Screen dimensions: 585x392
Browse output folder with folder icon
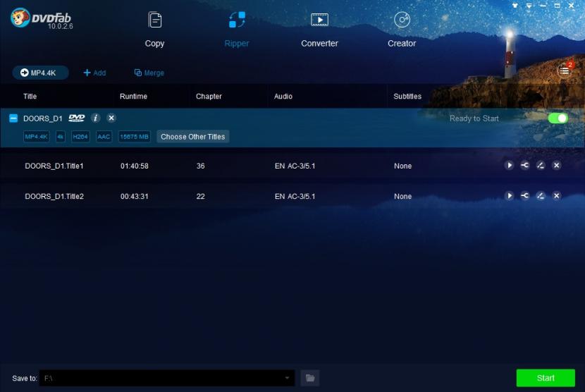(309, 379)
